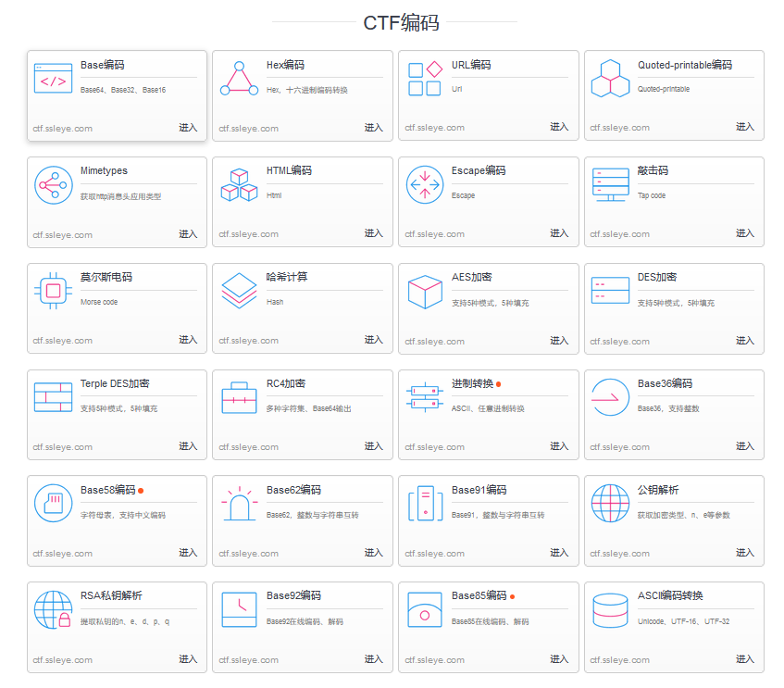Viewport: 784px width, 688px height.
Task: Open 进入 link on Base92编码 card
Action: 374,659
